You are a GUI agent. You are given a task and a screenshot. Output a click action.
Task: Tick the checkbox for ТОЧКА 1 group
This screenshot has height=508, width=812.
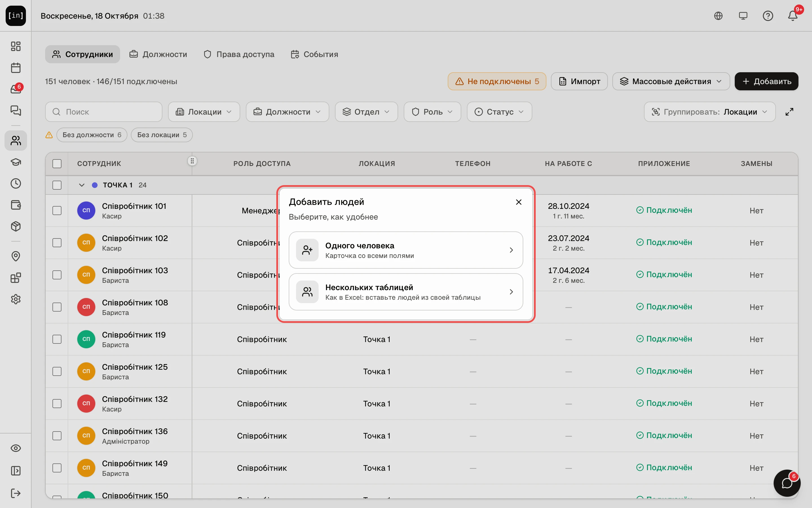57,185
